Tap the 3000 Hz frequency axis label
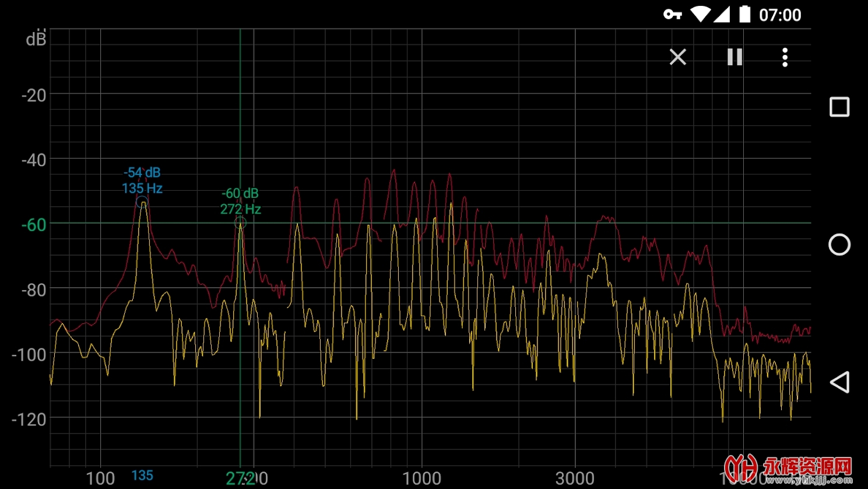 point(575,478)
